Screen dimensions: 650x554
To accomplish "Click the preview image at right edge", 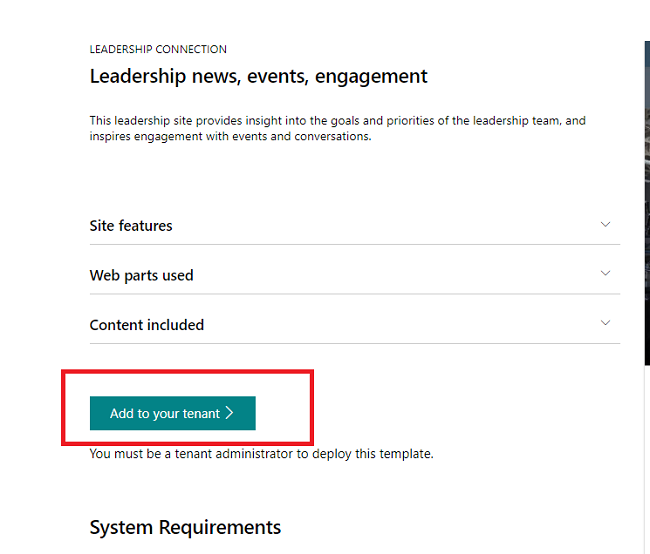I will [x=647, y=200].
